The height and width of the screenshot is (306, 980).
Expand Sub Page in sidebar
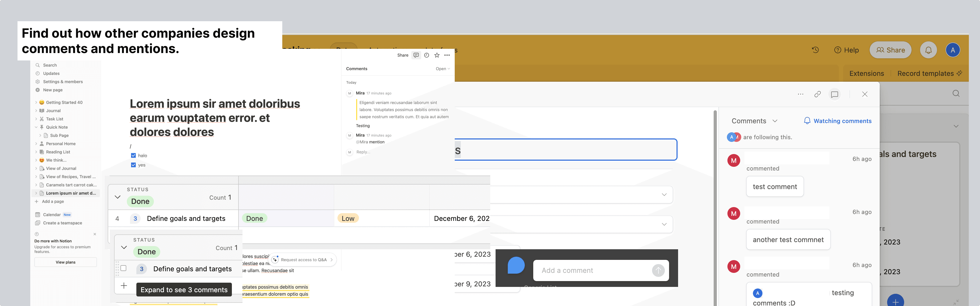coord(40,135)
